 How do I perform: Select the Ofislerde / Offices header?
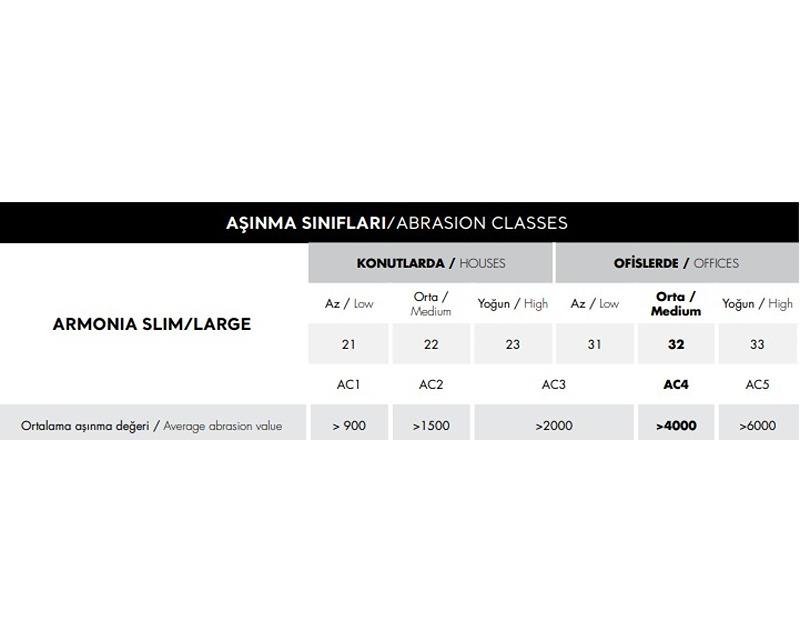[677, 263]
